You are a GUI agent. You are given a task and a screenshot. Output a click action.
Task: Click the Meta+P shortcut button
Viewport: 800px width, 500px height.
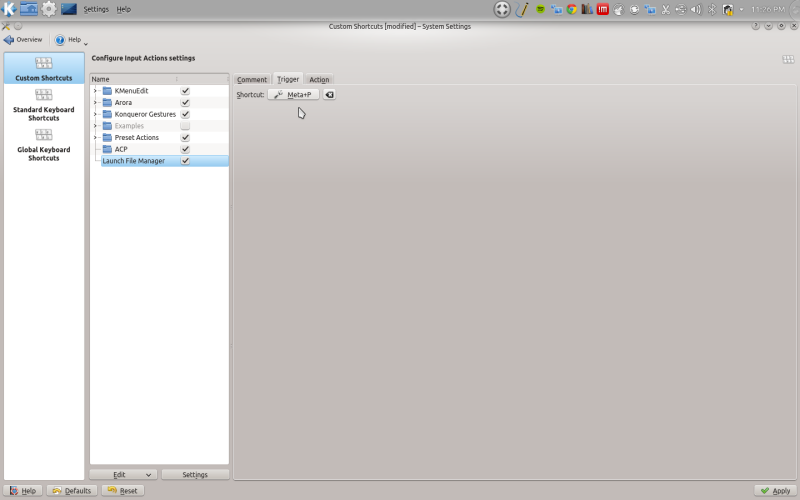coord(293,95)
